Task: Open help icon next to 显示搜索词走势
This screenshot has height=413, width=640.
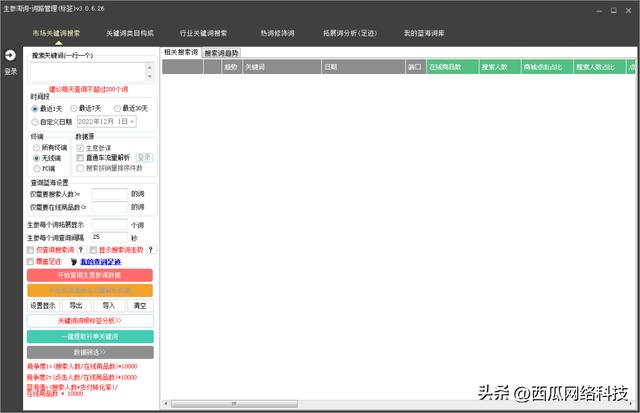Action: (151, 250)
